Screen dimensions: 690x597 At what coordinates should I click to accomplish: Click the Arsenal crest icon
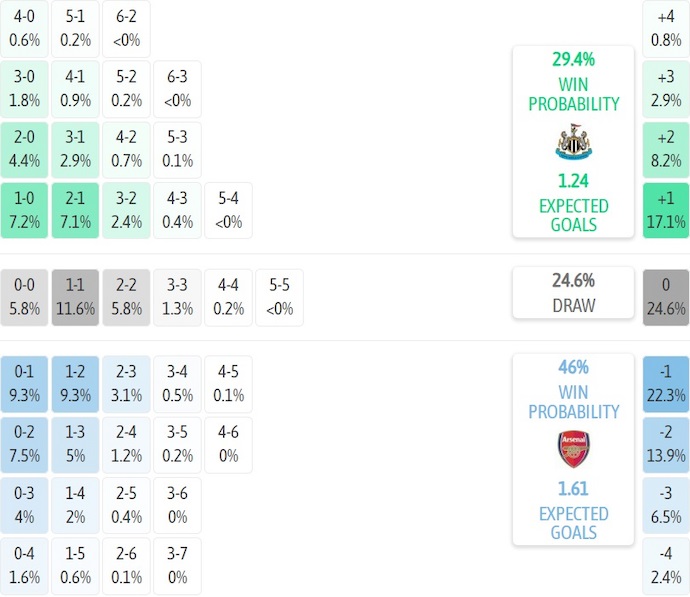(573, 449)
